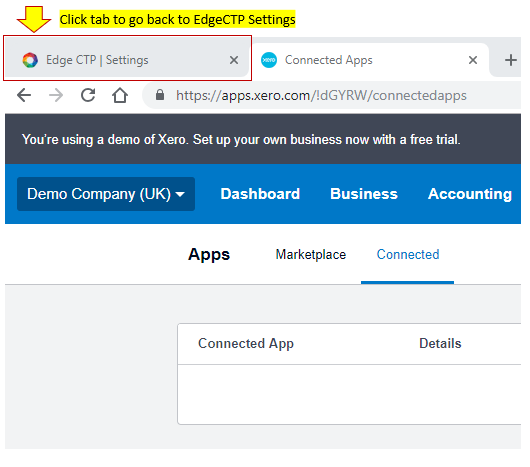
Task: Open the Accounting menu
Action: pyautogui.click(x=470, y=194)
